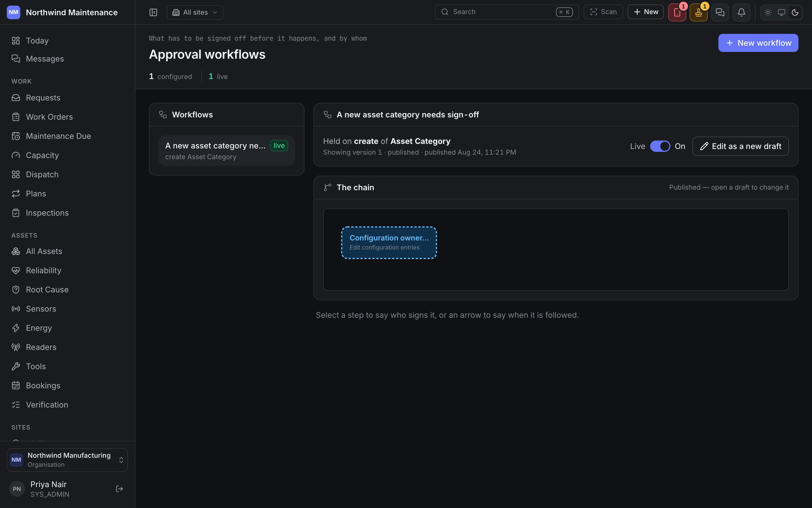
Task: Click the PN user avatar
Action: tap(17, 489)
